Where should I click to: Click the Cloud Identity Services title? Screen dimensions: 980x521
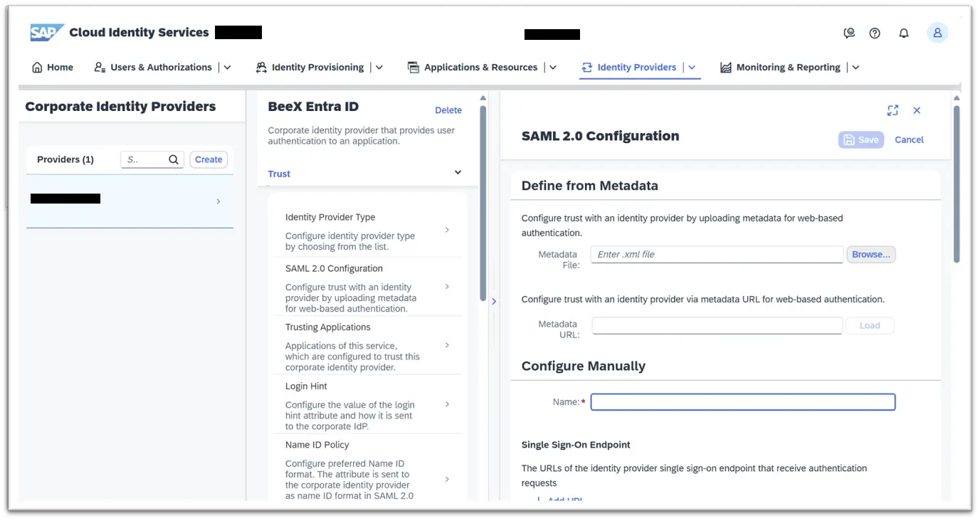pos(139,33)
